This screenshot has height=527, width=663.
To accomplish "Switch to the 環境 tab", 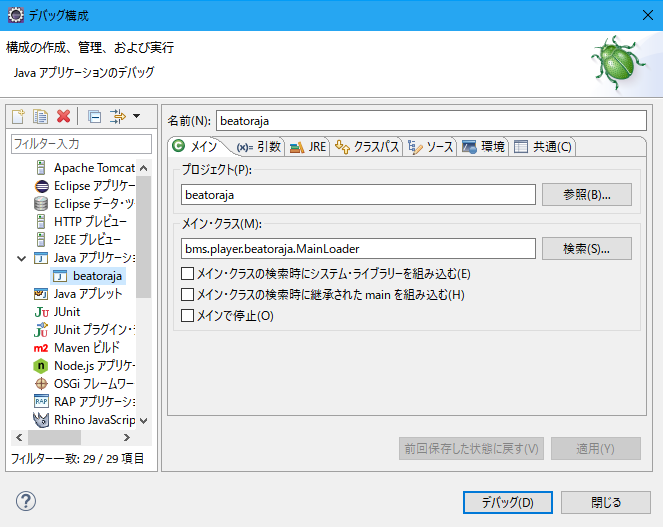I will coord(483,147).
